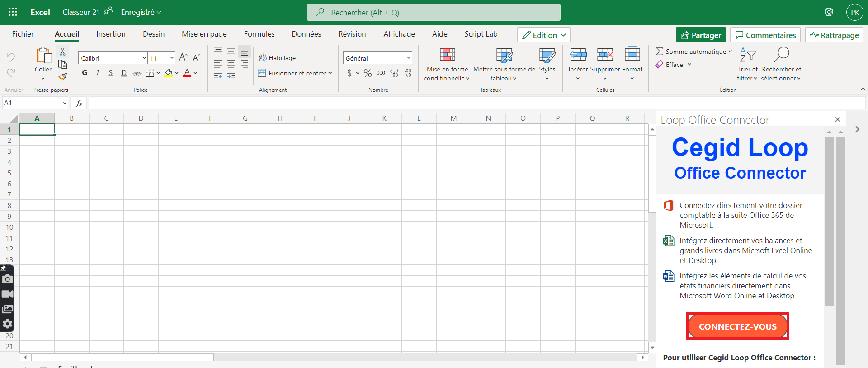Apply red font color swatch

pyautogui.click(x=187, y=73)
